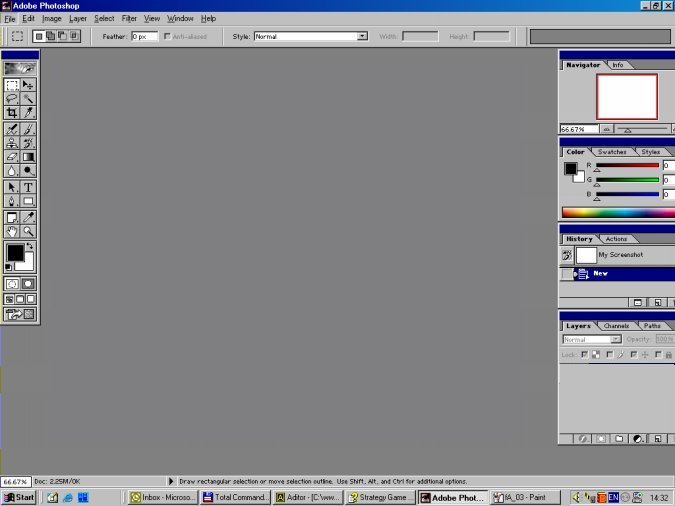Swap foreground and background colors icon
Screen dimensions: 675x506
[30, 247]
